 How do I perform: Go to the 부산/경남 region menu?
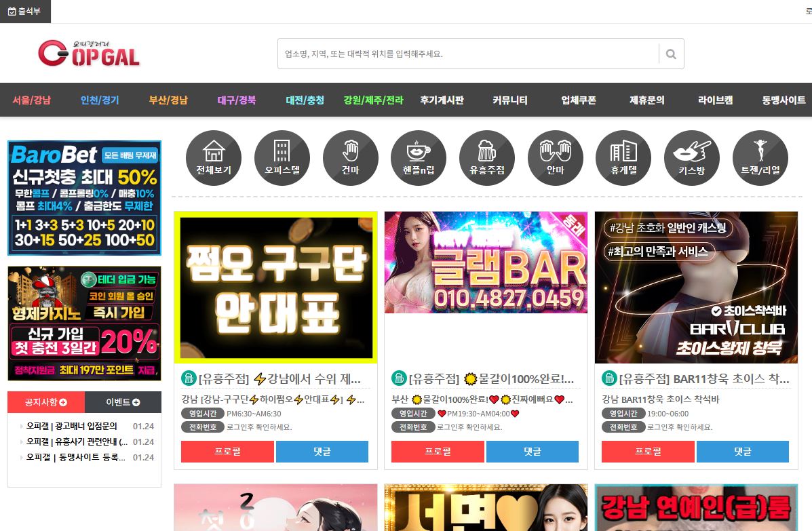(168, 100)
